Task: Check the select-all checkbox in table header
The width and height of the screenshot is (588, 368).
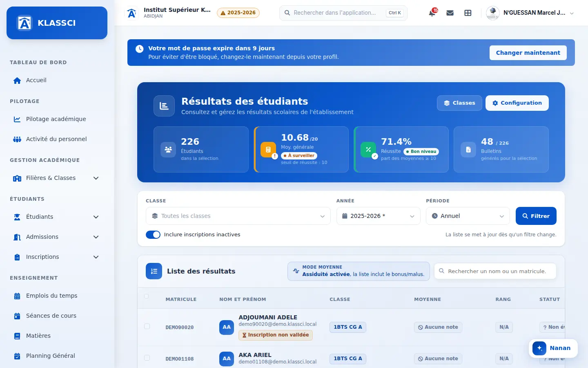Action: [x=147, y=296]
